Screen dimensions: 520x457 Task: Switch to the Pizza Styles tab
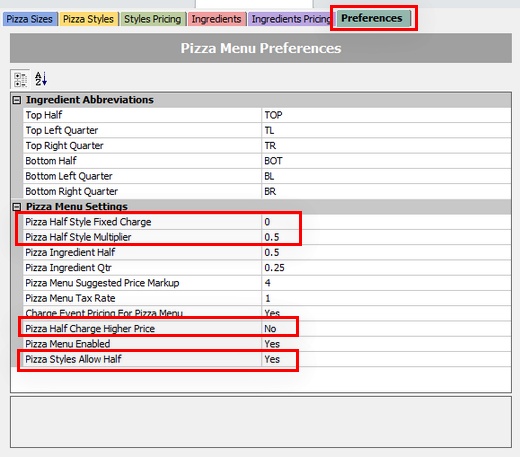[x=89, y=19]
